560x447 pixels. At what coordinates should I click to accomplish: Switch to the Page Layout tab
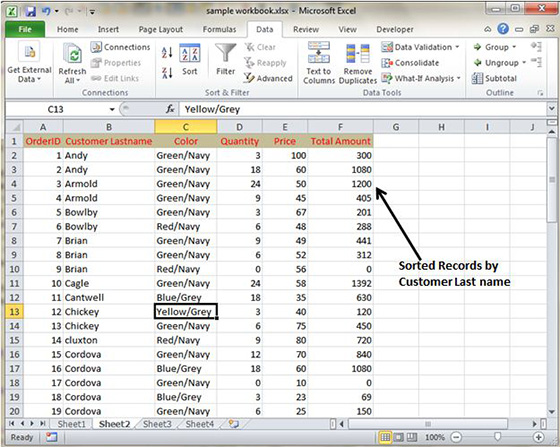pyautogui.click(x=161, y=29)
